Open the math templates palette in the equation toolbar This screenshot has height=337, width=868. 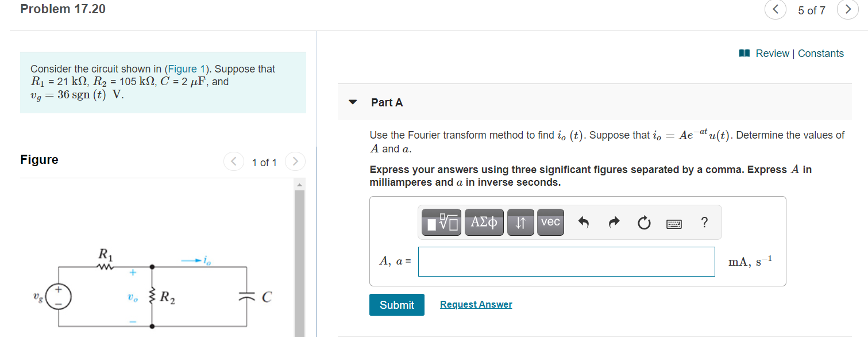point(440,223)
